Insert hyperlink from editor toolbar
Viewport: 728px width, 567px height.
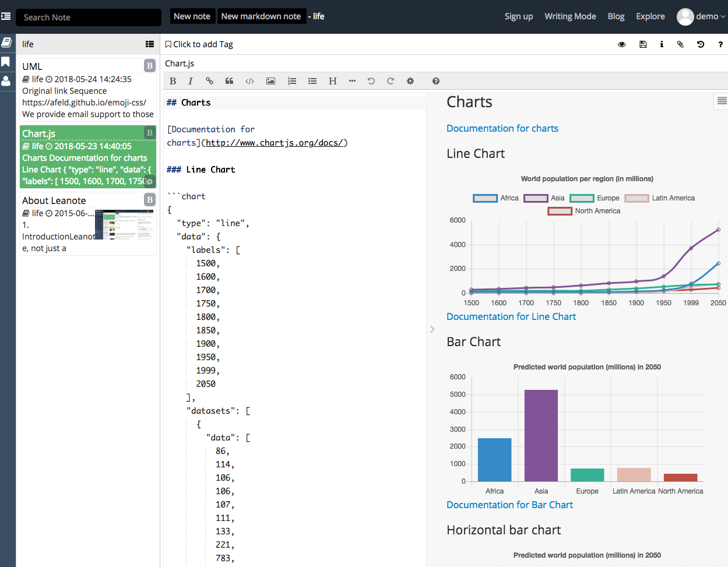(x=209, y=81)
